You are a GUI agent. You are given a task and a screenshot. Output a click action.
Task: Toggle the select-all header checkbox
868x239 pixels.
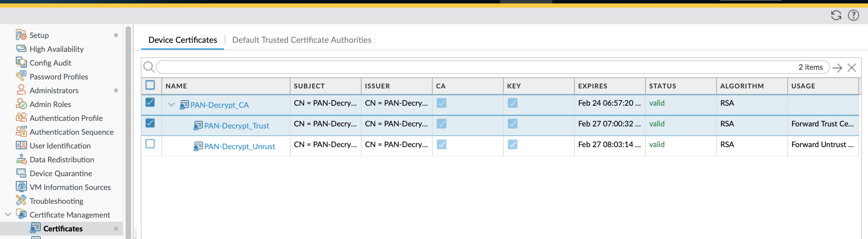click(150, 85)
